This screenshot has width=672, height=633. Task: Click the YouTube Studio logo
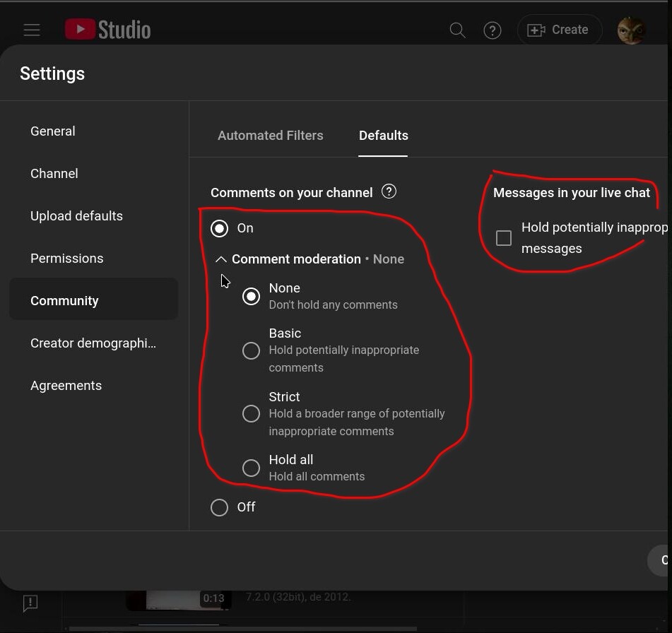(x=108, y=30)
